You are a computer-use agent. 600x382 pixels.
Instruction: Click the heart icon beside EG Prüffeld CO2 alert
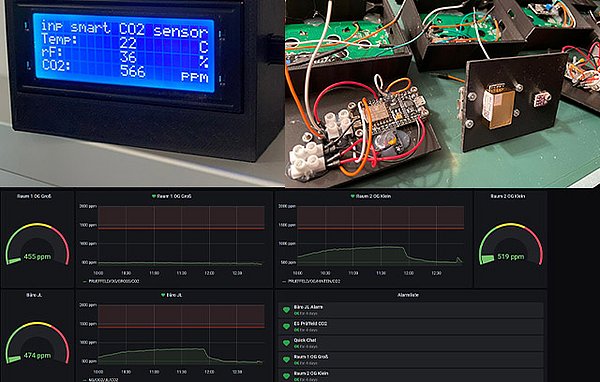click(286, 326)
